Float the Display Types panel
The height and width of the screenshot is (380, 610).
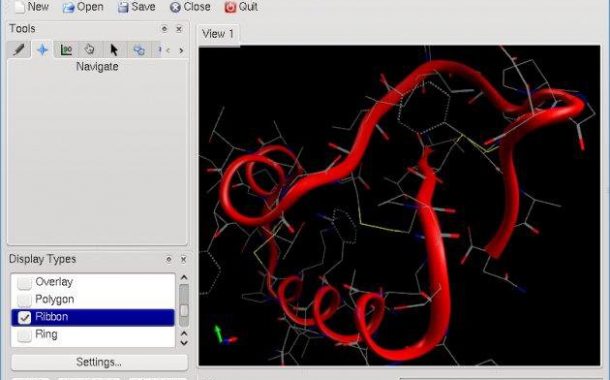pyautogui.click(x=168, y=259)
